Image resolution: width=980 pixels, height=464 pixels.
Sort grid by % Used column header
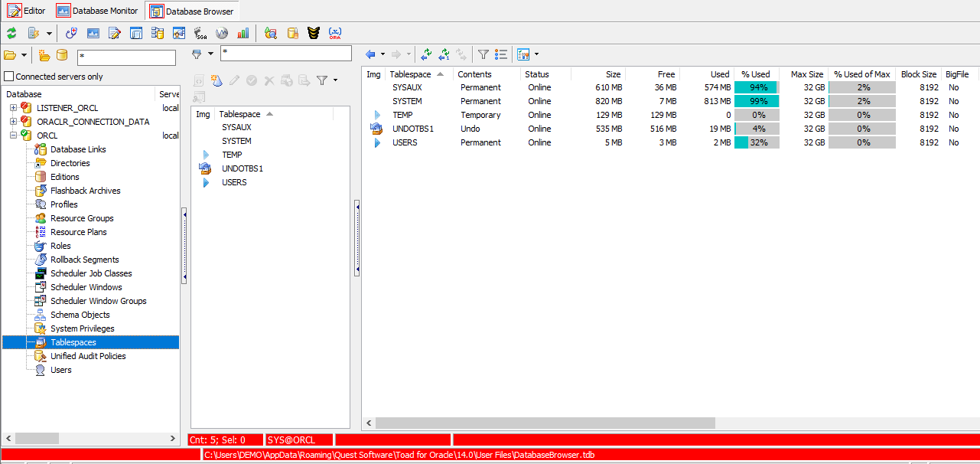tap(756, 74)
